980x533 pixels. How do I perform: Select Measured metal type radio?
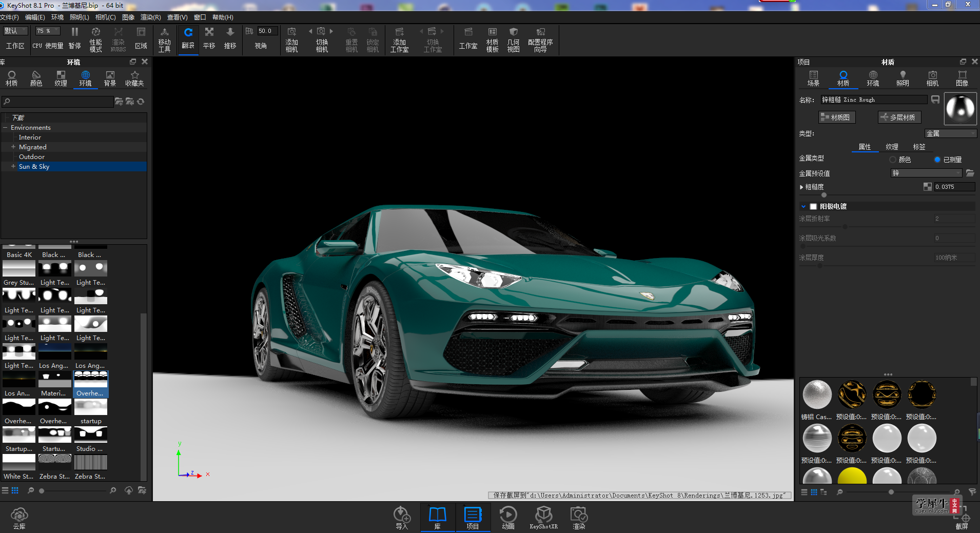click(937, 160)
